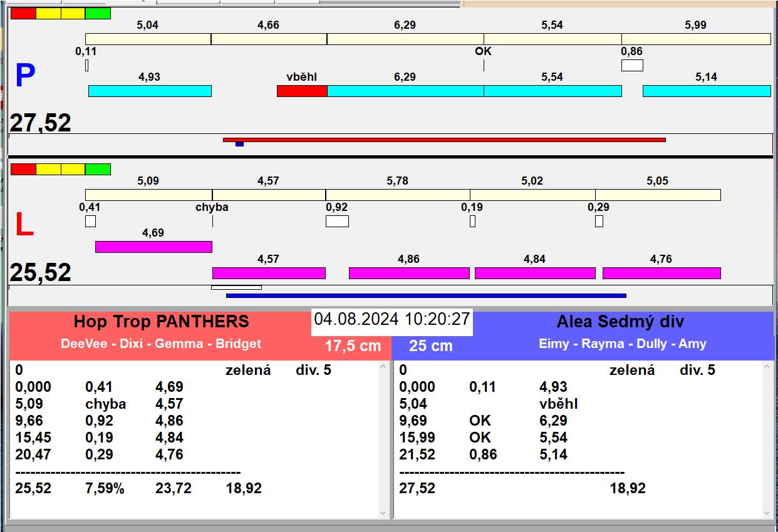This screenshot has width=778, height=532.
Task: Click the large 27,52 total time in lane P
Action: pyautogui.click(x=41, y=123)
